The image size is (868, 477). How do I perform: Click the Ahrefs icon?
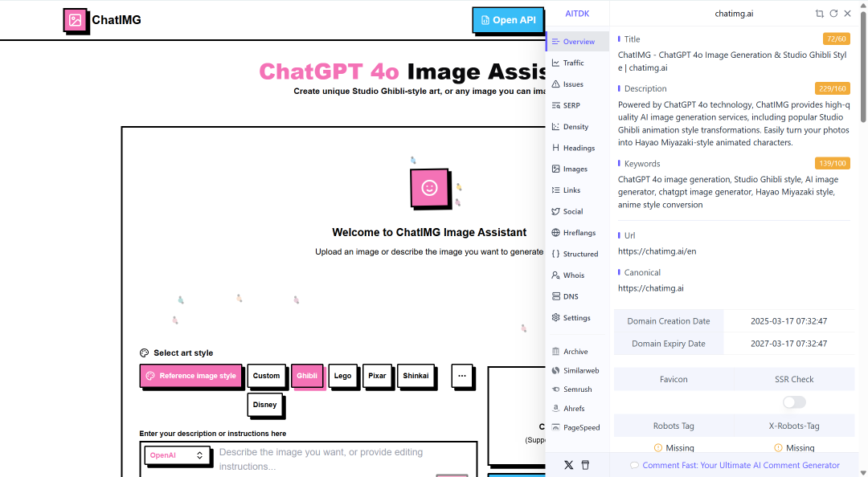coord(556,409)
